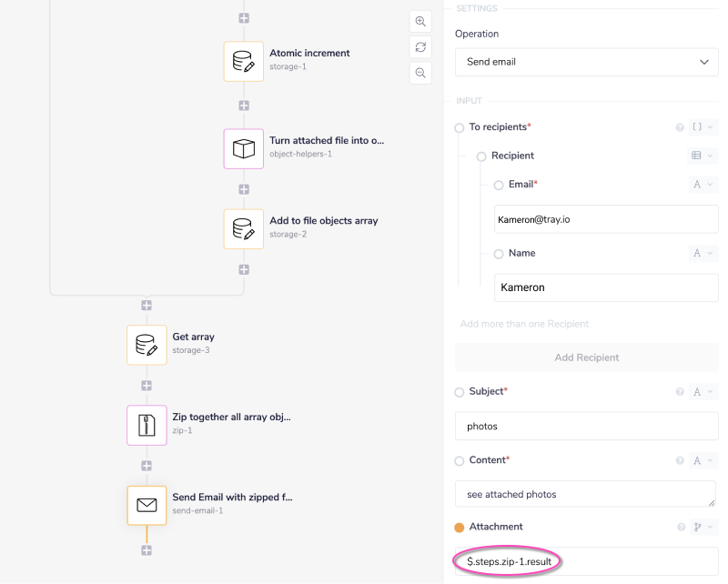This screenshot has width=728, height=584.
Task: Zoom out of the workflow canvas
Action: click(420, 72)
